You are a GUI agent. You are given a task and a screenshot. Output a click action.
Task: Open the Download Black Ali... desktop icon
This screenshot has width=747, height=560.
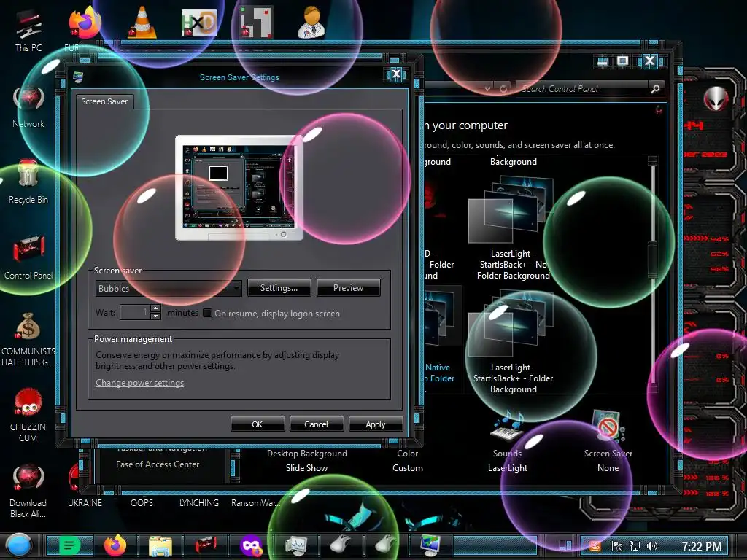point(28,491)
